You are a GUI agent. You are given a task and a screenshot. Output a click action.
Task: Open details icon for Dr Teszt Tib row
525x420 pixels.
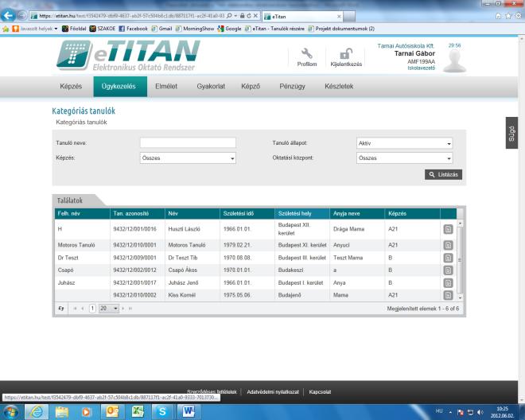coord(448,258)
